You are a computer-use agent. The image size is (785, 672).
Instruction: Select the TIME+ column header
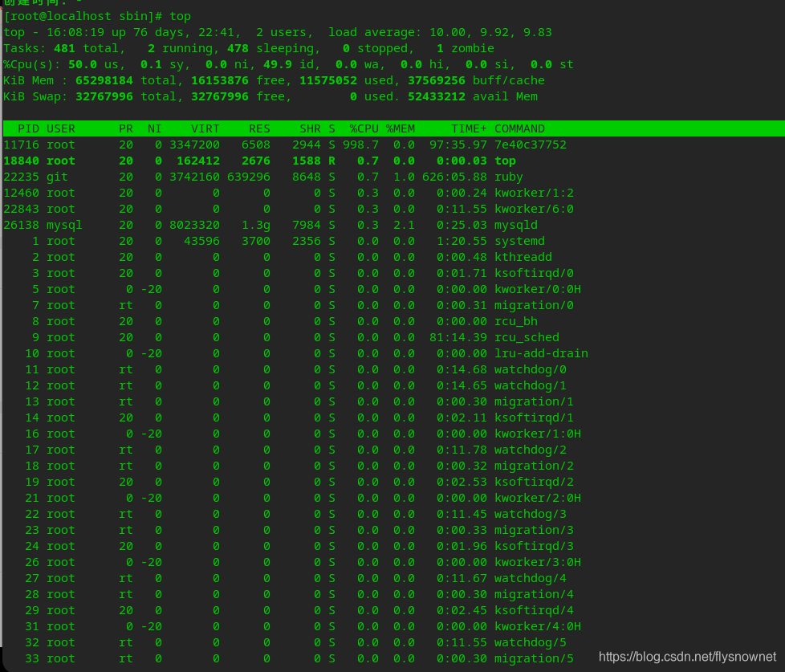[x=469, y=128]
